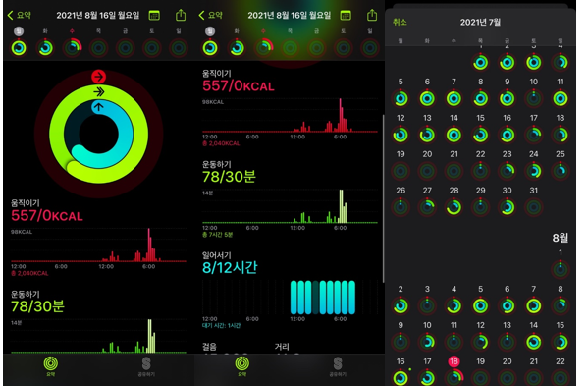The width and height of the screenshot is (588, 386).
Task: Open 공유하기 tab in left bottom bar
Action: coord(146,366)
